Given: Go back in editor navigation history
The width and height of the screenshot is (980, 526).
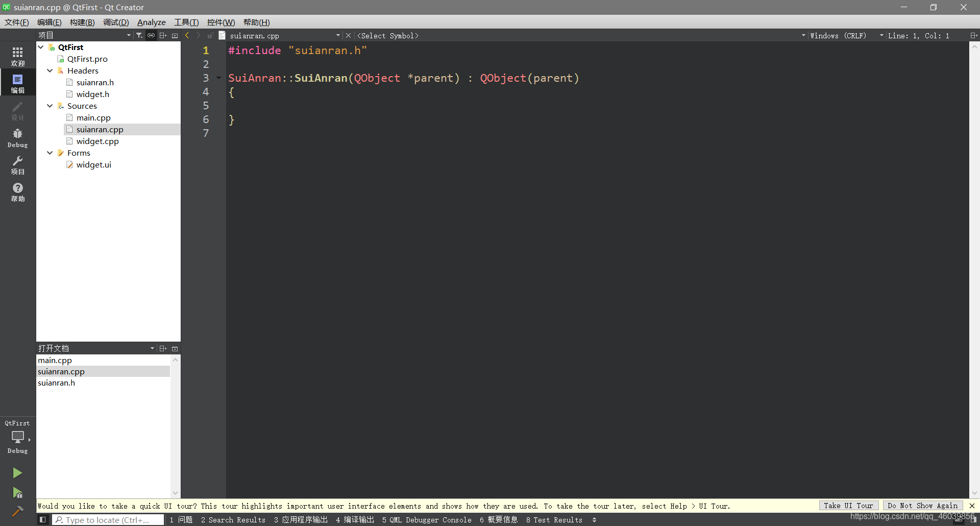Looking at the screenshot, I should [x=187, y=35].
